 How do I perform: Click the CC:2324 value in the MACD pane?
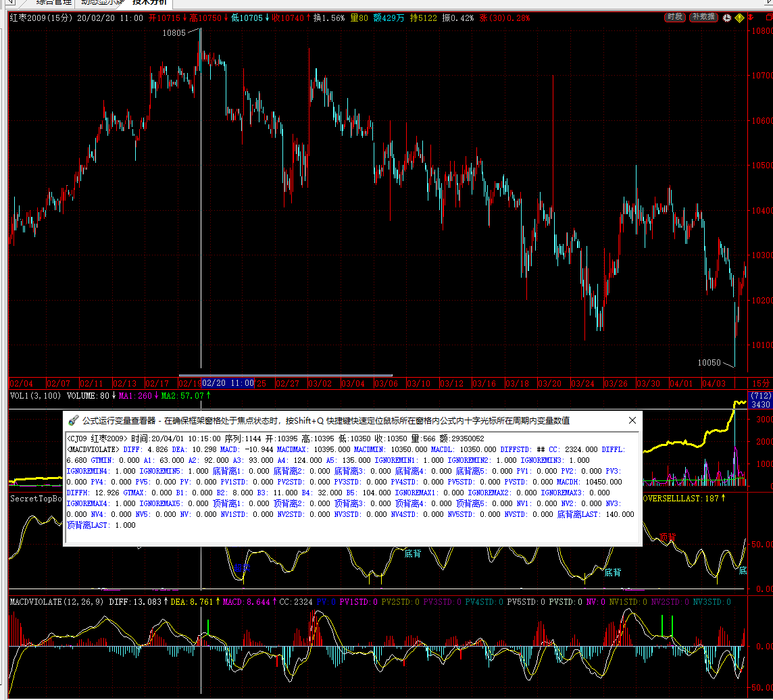(x=296, y=602)
